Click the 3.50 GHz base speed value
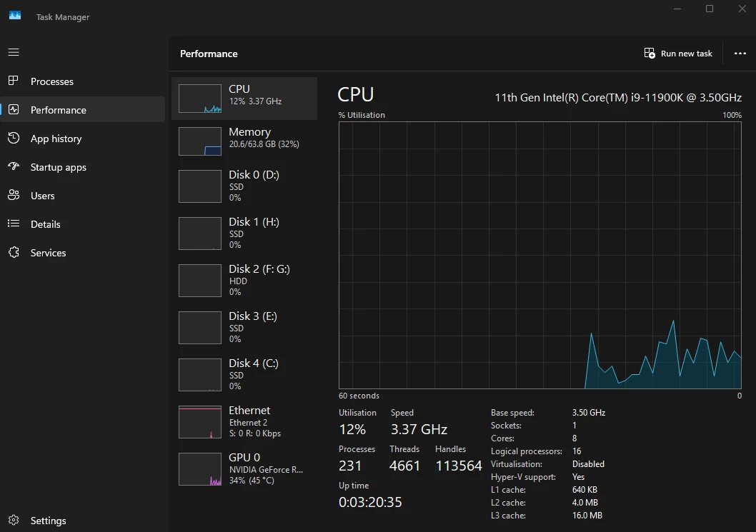This screenshot has width=756, height=532. click(x=589, y=413)
